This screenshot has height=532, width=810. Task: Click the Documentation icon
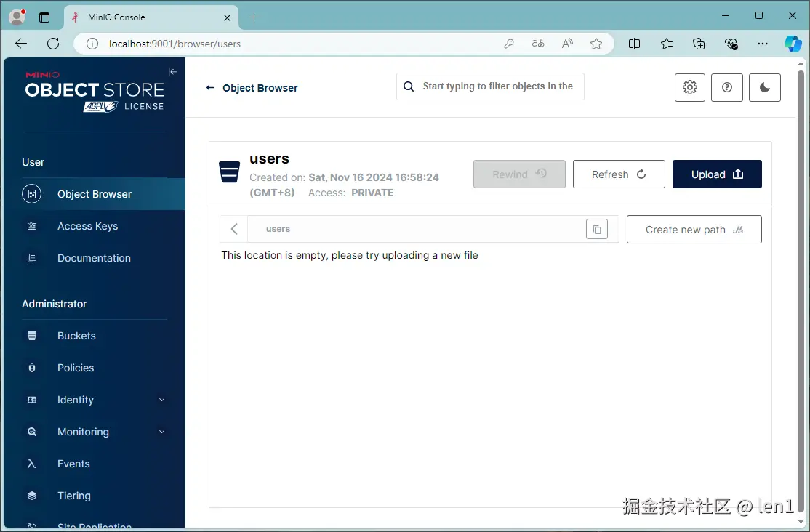point(31,258)
